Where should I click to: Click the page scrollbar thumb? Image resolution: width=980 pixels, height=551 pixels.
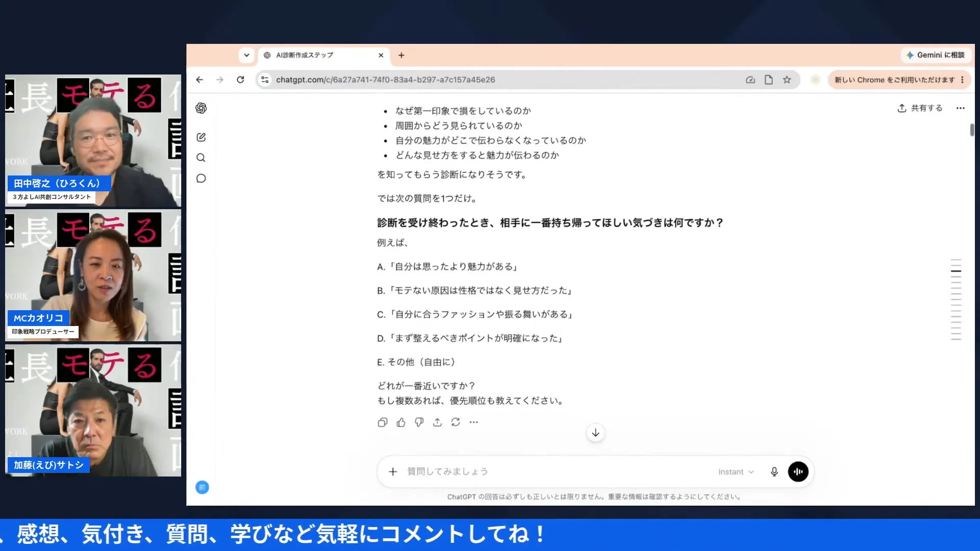(x=972, y=130)
